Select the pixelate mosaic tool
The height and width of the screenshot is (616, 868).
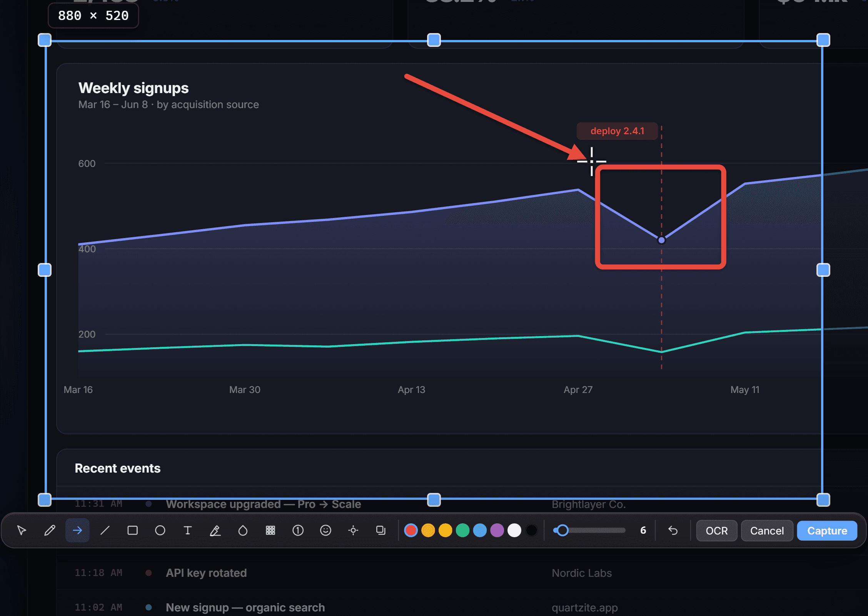[x=270, y=531]
